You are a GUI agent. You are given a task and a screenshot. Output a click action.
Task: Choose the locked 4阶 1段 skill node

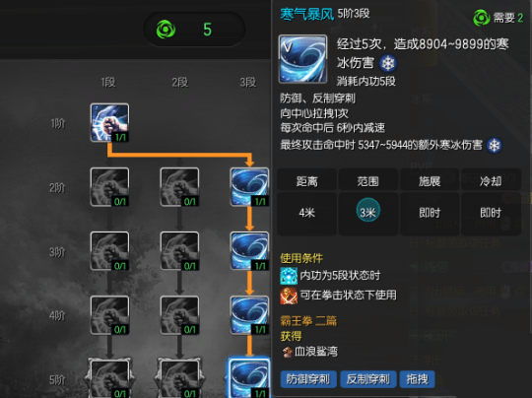109,315
